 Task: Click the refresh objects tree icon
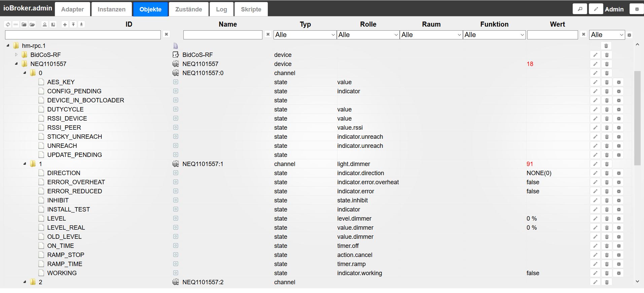coord(8,24)
